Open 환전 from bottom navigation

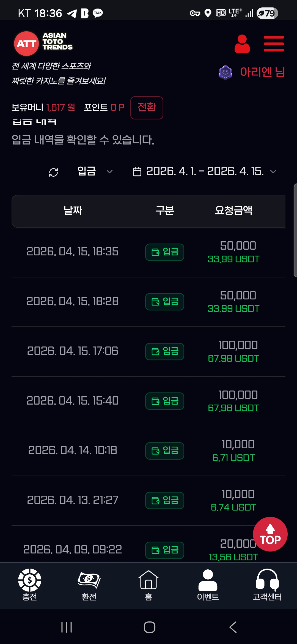[x=89, y=584]
